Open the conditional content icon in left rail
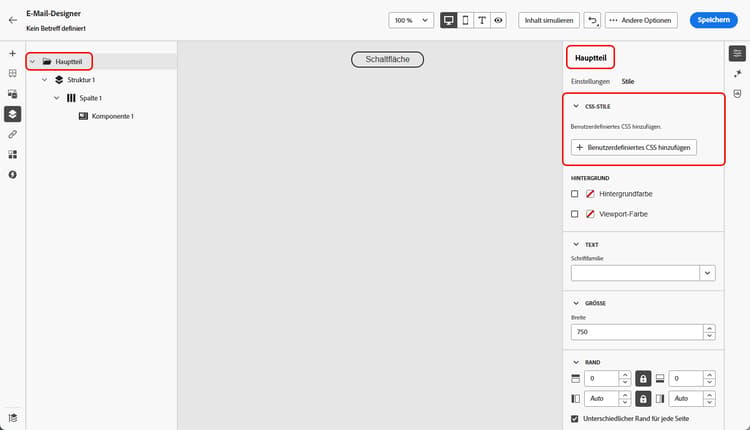 click(12, 154)
